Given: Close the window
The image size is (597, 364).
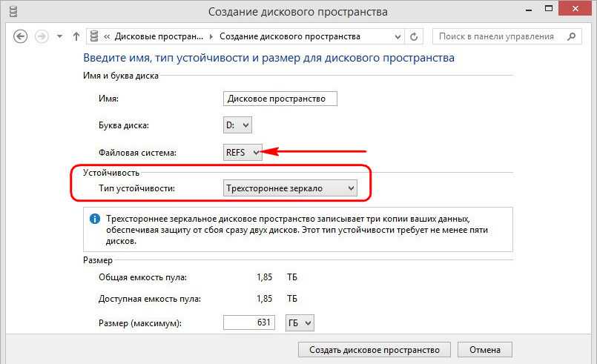Looking at the screenshot, I should point(575,8).
